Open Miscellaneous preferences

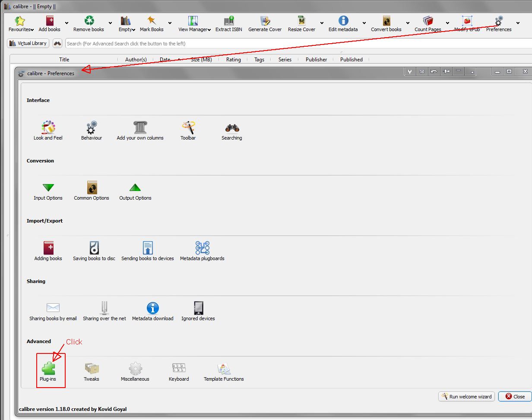coord(135,372)
